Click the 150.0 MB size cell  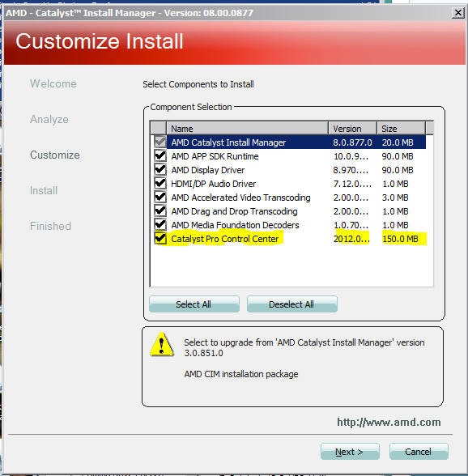pos(400,239)
